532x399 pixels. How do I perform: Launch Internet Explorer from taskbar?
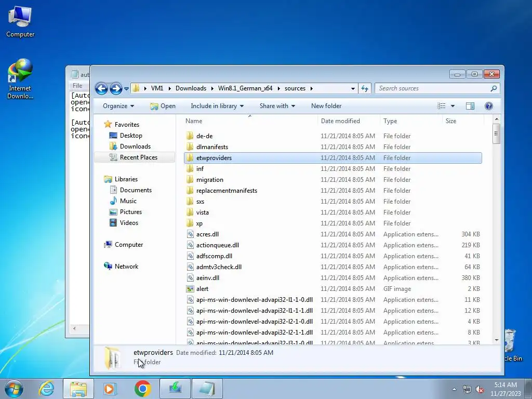tap(46, 389)
